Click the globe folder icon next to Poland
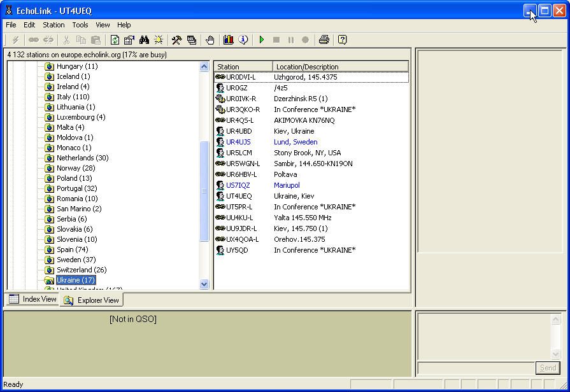Screen dimensions: 570x392 coord(50,178)
